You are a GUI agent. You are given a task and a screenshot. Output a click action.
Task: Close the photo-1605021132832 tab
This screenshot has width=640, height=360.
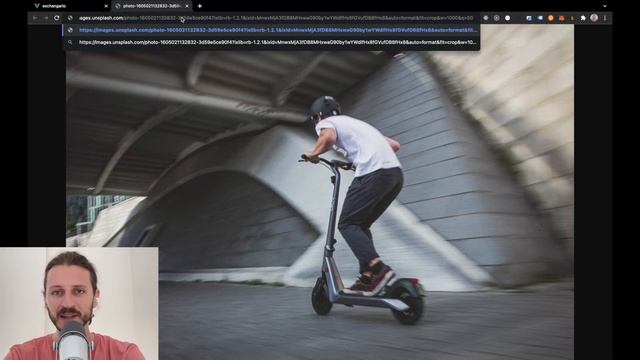(x=187, y=6)
